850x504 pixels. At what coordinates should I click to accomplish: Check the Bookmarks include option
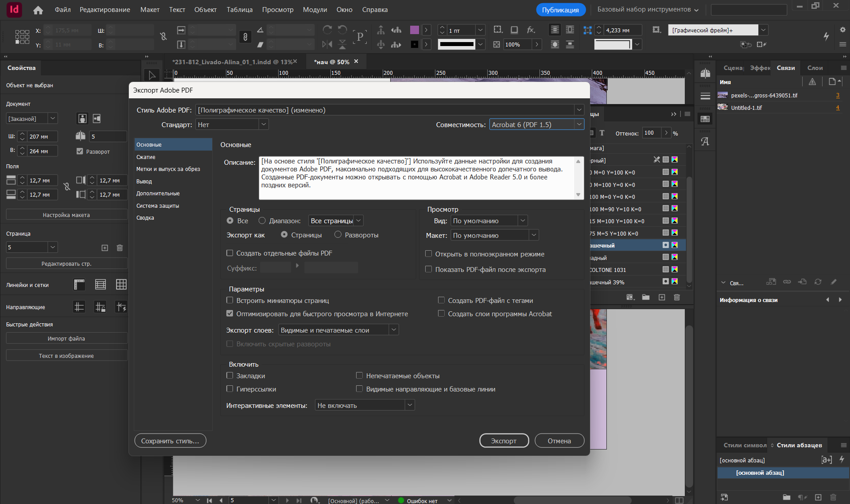click(x=230, y=376)
